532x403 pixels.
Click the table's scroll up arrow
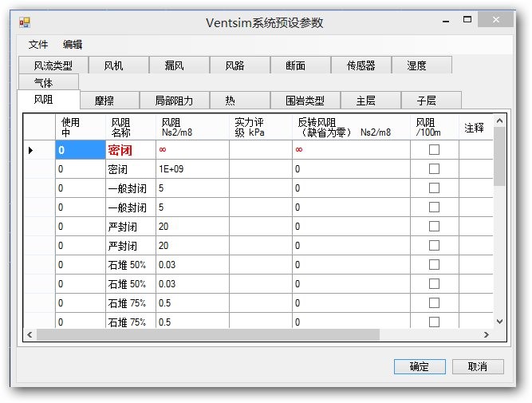(x=499, y=121)
